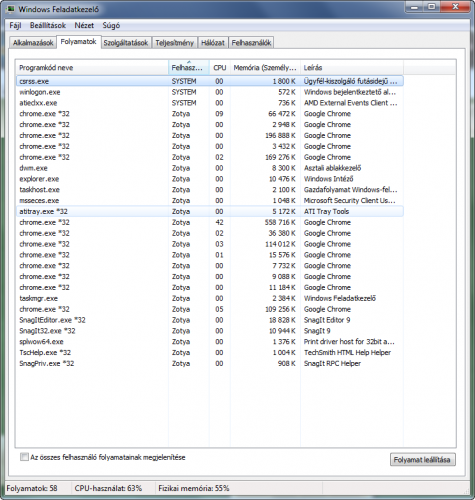
Task: Click the 2 384 K memory value
Action: (x=284, y=298)
